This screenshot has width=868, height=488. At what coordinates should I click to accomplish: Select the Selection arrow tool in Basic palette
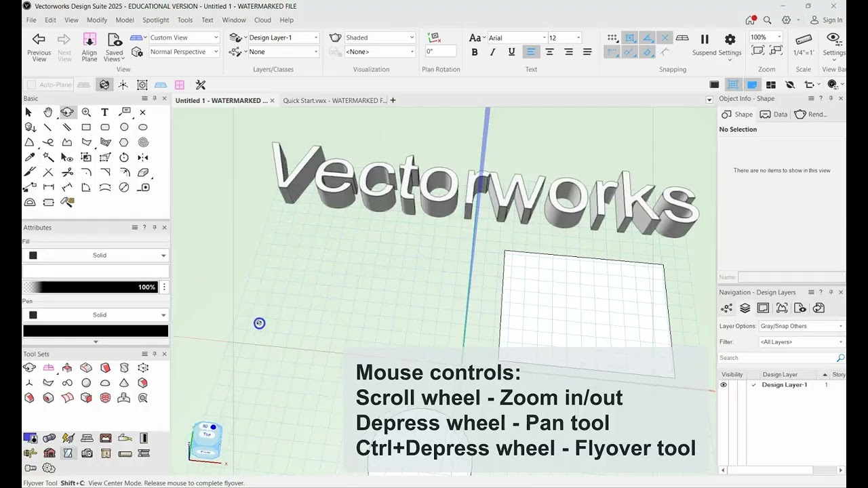point(29,113)
